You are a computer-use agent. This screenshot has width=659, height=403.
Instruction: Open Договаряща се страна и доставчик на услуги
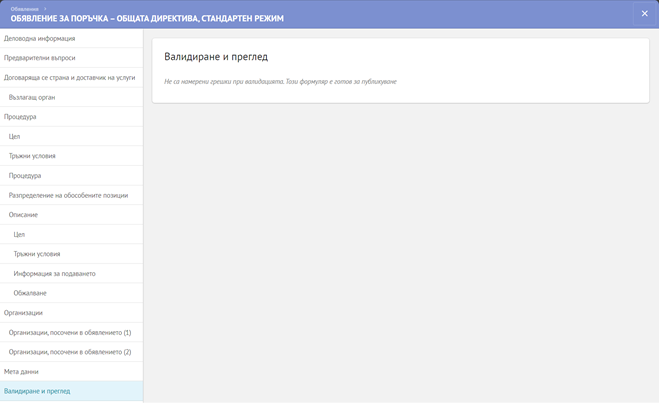coord(69,77)
